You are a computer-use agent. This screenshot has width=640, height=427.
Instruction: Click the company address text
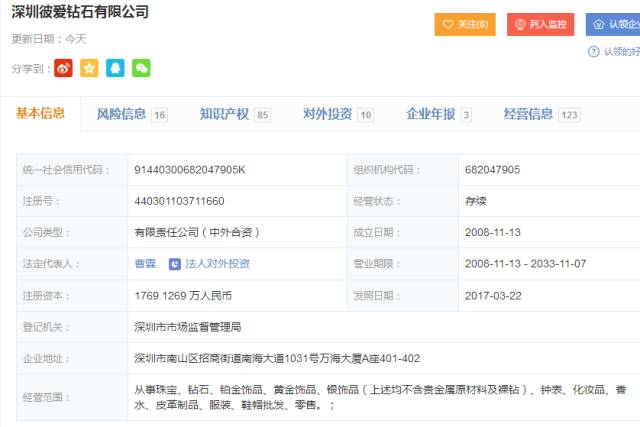point(277,358)
